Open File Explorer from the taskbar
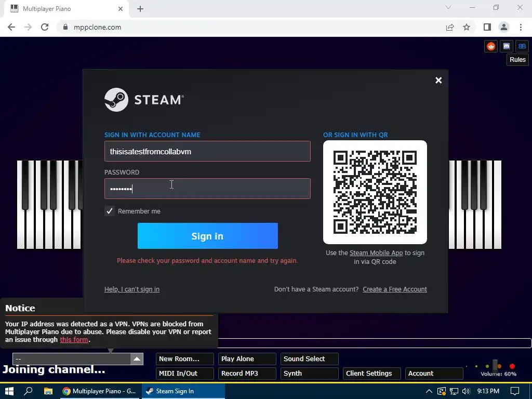The width and height of the screenshot is (532, 399). tap(48, 391)
